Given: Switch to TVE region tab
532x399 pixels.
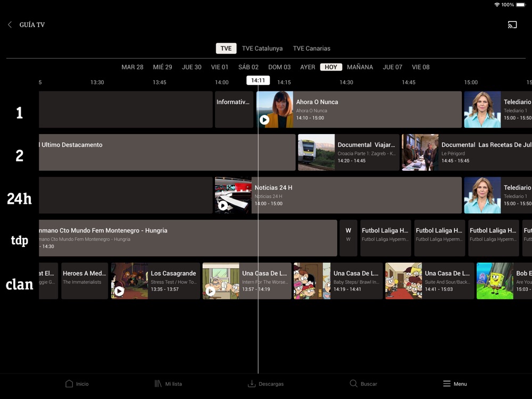Looking at the screenshot, I should (226, 48).
